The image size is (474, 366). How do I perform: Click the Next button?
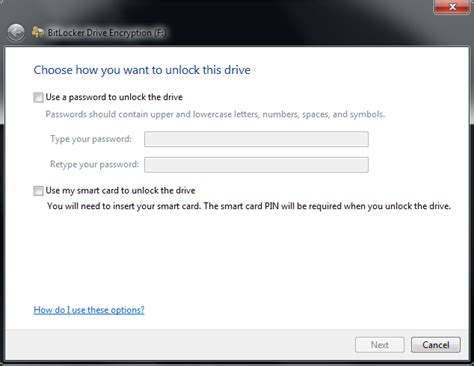[380, 345]
